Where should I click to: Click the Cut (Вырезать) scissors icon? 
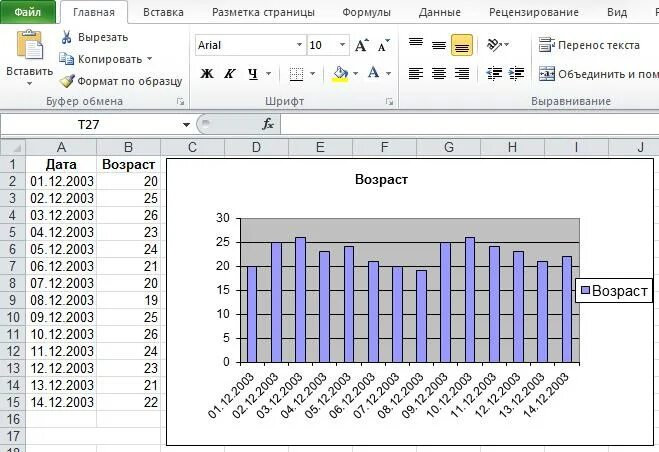66,37
